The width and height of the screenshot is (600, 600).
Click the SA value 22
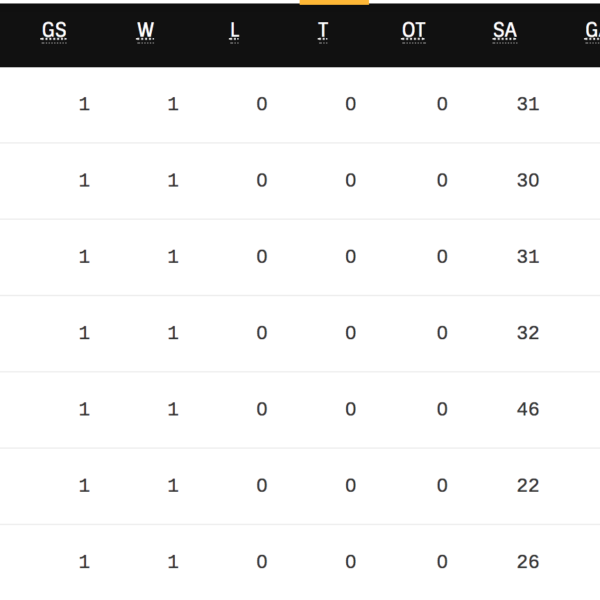click(528, 485)
